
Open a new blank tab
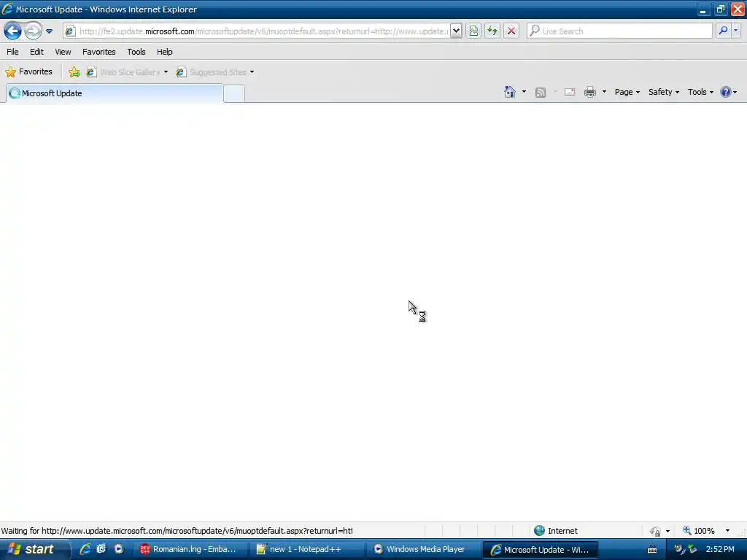point(234,94)
